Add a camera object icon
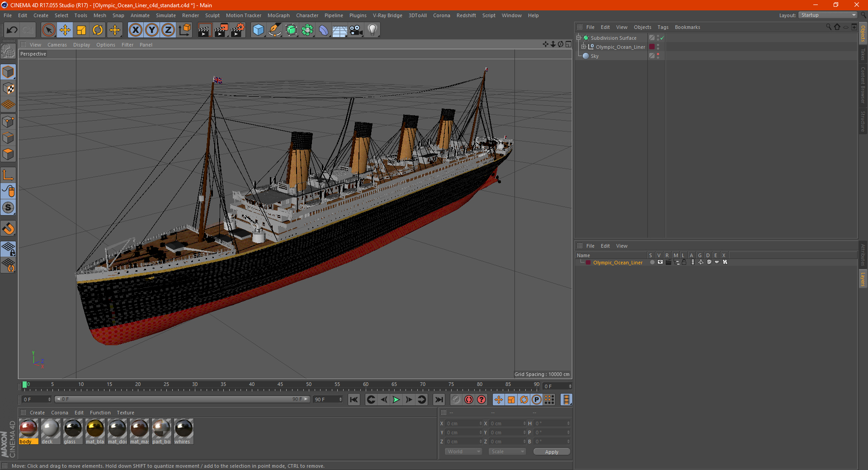Screen dimensions: 868x470 (x=356, y=30)
